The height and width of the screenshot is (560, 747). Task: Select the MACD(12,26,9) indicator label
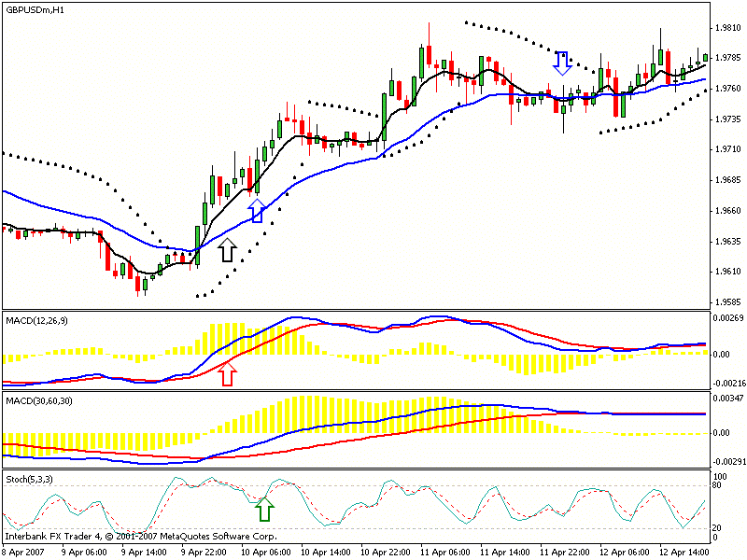[x=36, y=321]
